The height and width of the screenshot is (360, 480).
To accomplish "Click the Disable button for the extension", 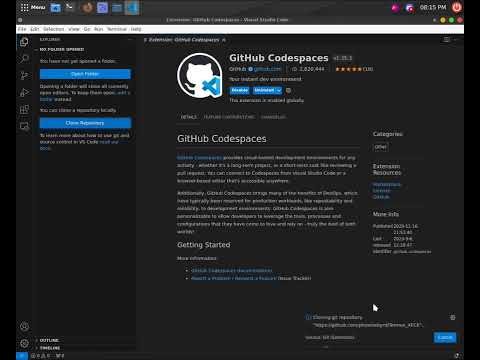I will pyautogui.click(x=239, y=90).
